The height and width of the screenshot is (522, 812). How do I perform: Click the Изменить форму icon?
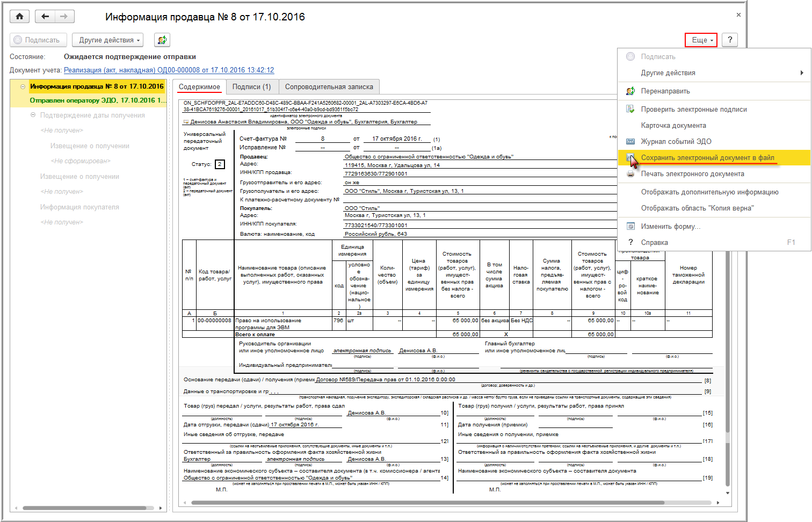pyautogui.click(x=630, y=227)
